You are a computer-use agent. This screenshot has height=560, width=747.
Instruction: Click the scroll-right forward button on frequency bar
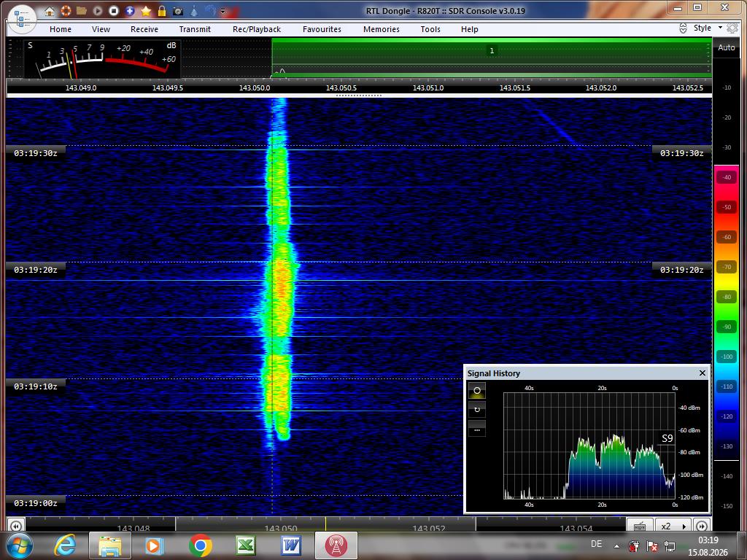[x=702, y=526]
